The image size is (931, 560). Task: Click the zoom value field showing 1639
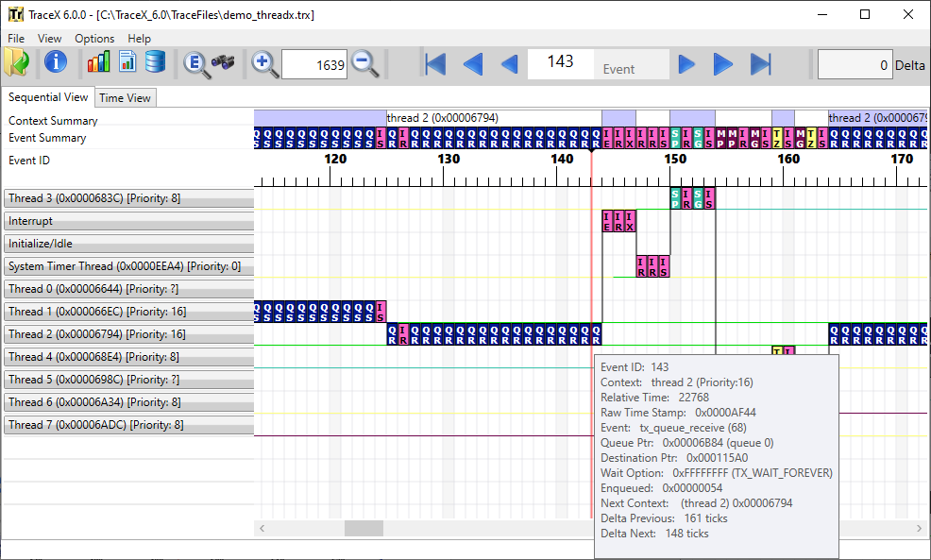pyautogui.click(x=313, y=64)
